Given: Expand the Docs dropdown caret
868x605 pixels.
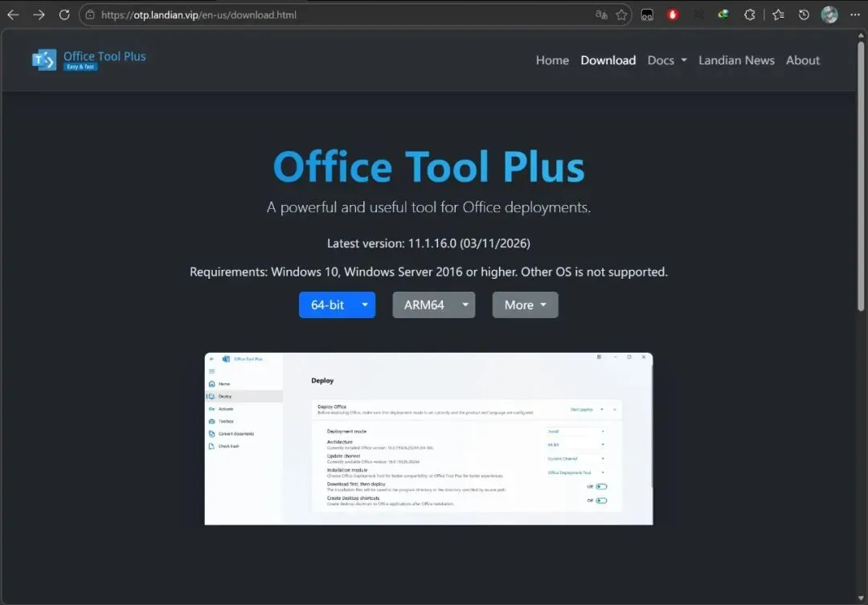Looking at the screenshot, I should click(x=684, y=60).
